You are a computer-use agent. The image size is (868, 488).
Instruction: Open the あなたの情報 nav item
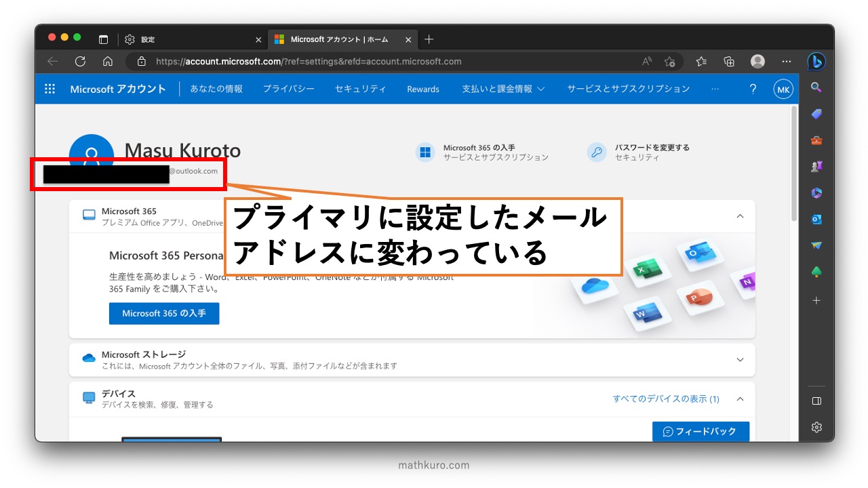tap(216, 89)
